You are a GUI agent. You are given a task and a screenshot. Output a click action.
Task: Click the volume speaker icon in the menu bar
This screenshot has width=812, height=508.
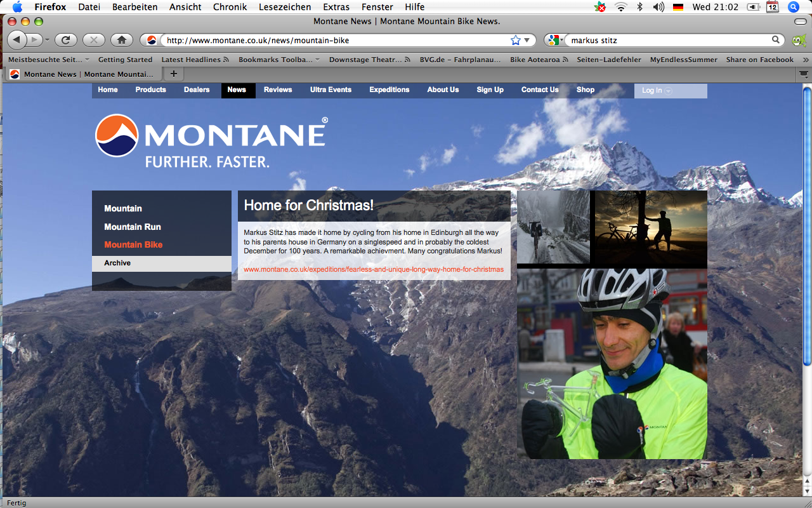click(x=658, y=7)
